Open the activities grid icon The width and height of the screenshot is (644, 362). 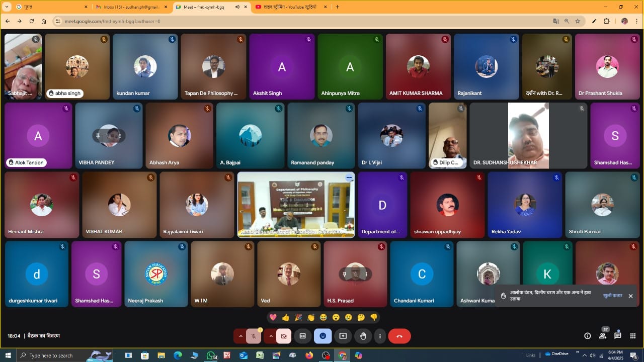click(632, 336)
